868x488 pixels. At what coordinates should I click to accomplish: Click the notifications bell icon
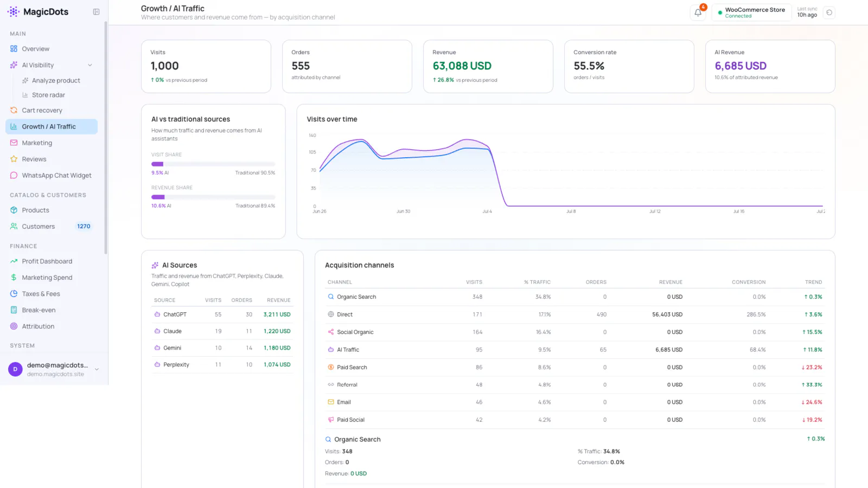698,12
